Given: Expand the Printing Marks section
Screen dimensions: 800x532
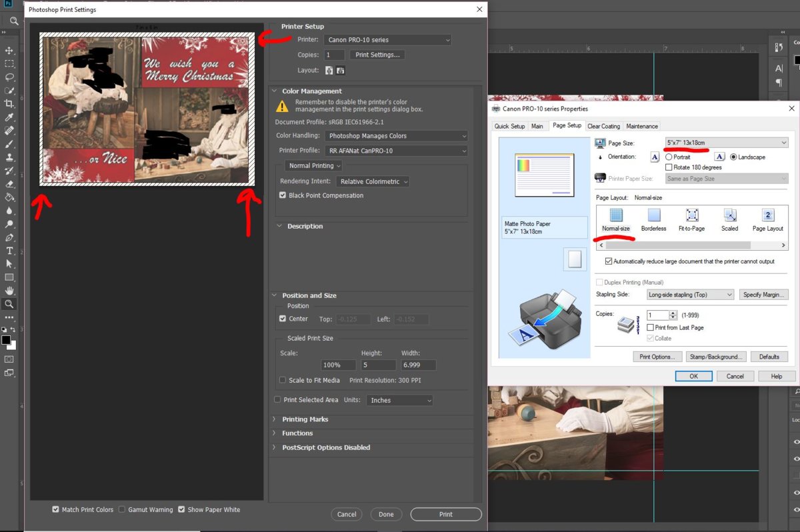Looking at the screenshot, I should coord(305,419).
